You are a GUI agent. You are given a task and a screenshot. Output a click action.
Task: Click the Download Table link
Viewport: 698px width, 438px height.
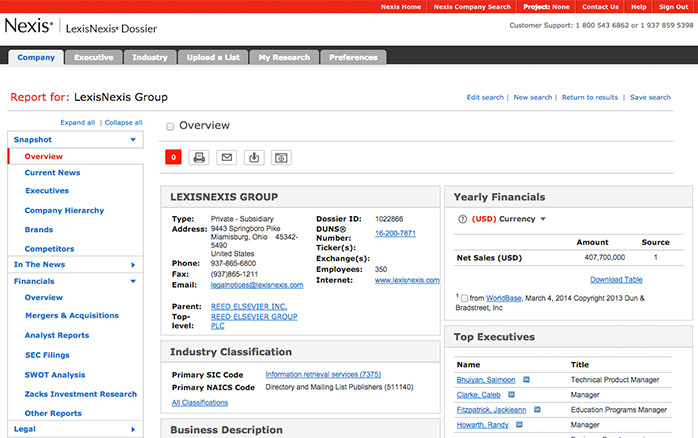pyautogui.click(x=616, y=280)
